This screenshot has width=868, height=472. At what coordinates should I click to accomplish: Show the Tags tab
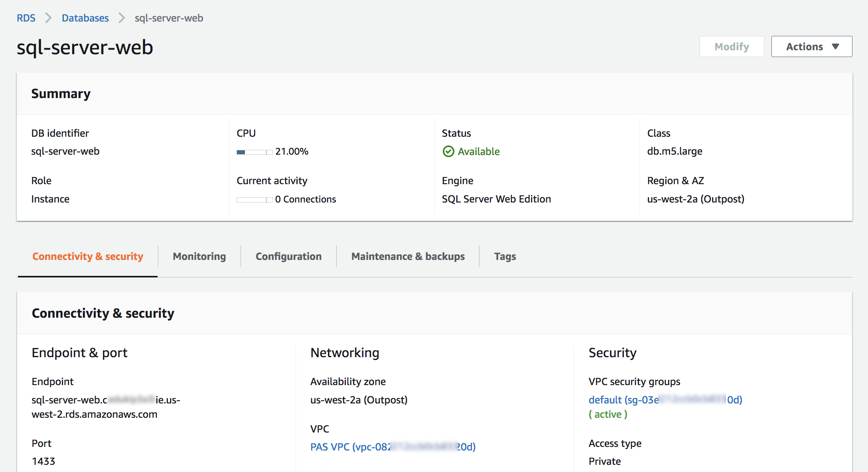[505, 256]
